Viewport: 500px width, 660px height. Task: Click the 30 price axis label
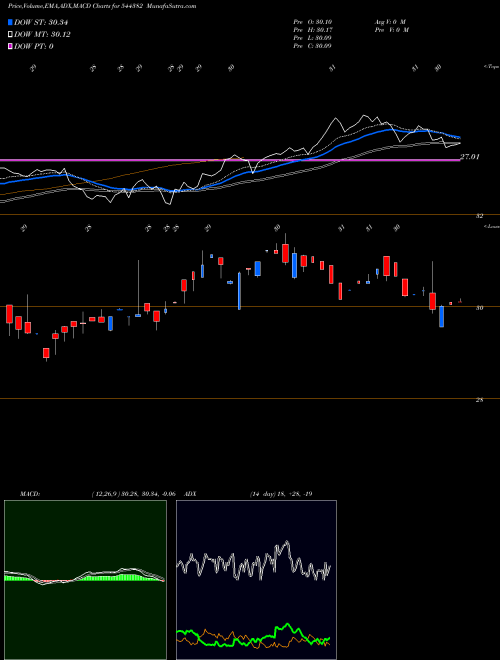pos(479,308)
